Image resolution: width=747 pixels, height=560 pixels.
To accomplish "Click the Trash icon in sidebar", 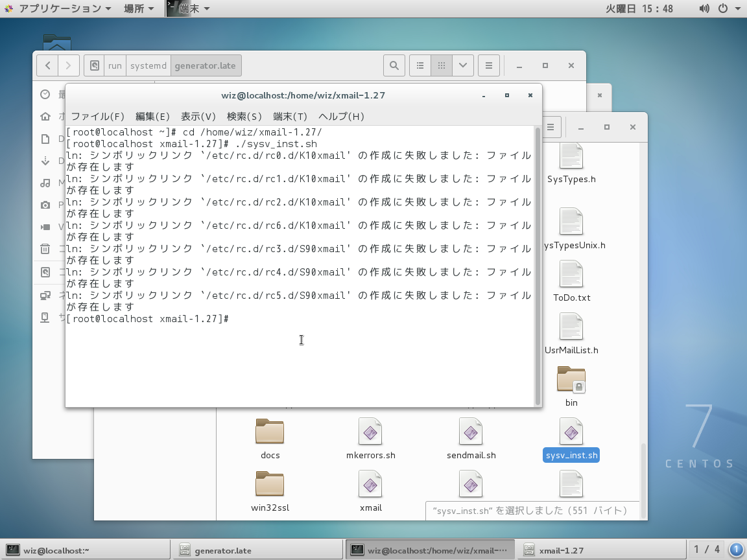I will pos(45,249).
